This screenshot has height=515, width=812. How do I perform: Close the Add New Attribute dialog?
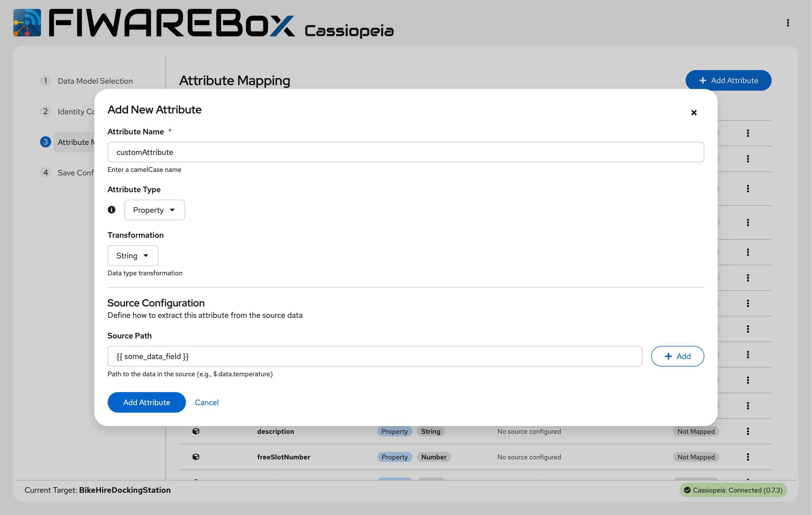(694, 113)
